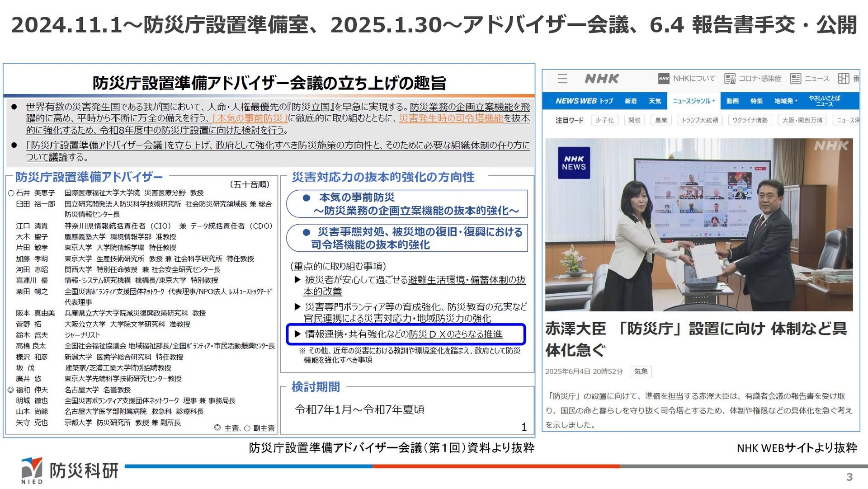The height and width of the screenshot is (489, 868).
Task: Open the NHK hamburger menu icon
Action: [x=562, y=79]
